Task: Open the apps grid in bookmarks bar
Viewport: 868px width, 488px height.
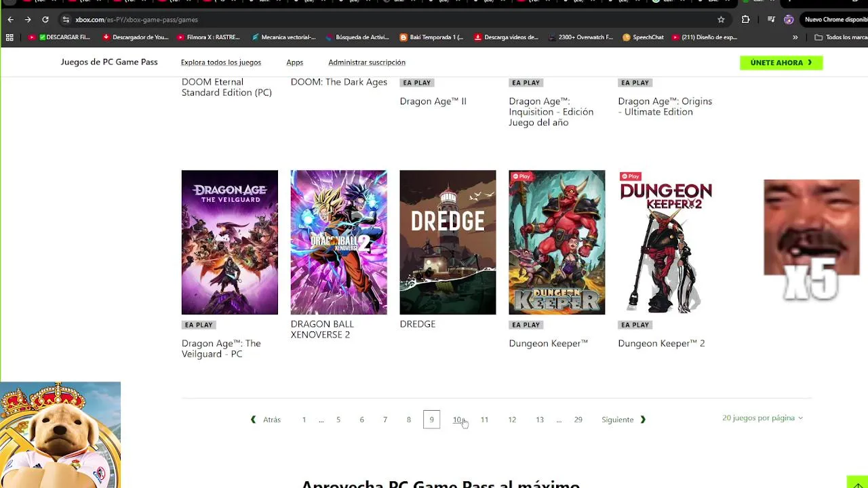Action: [9, 37]
